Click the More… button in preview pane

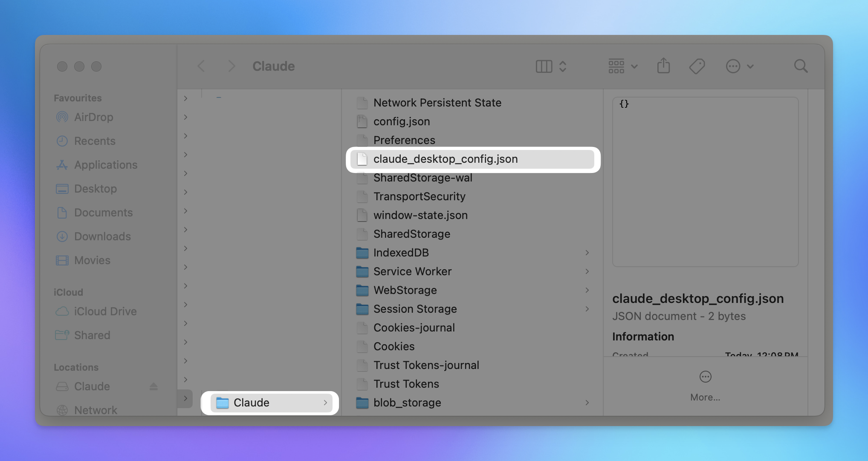[705, 386]
